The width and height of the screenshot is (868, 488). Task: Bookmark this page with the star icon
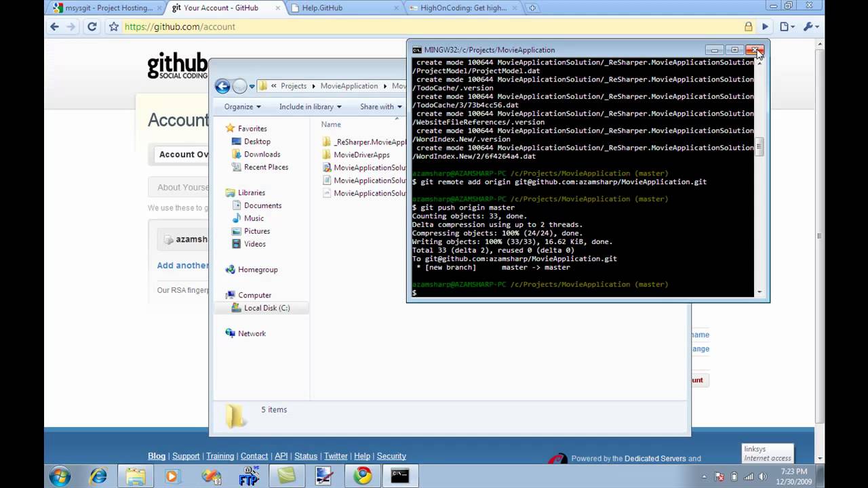[x=113, y=27]
